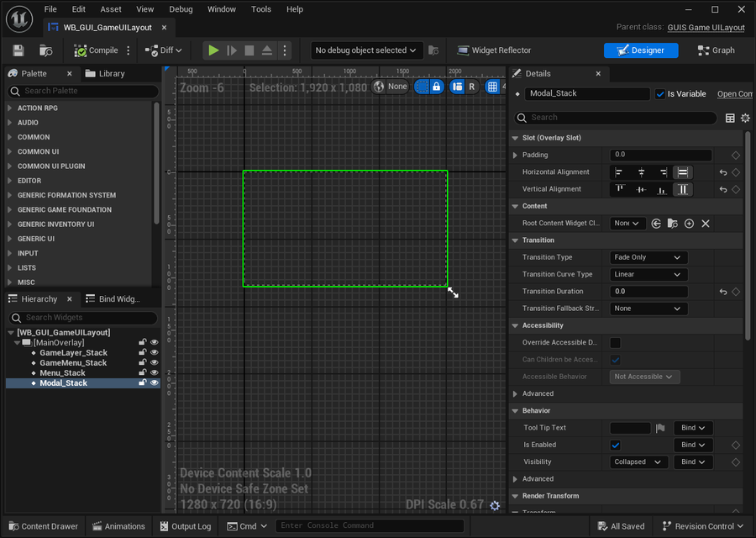Open Transition Type dropdown
Image resolution: width=756 pixels, height=538 pixels.
pos(648,257)
